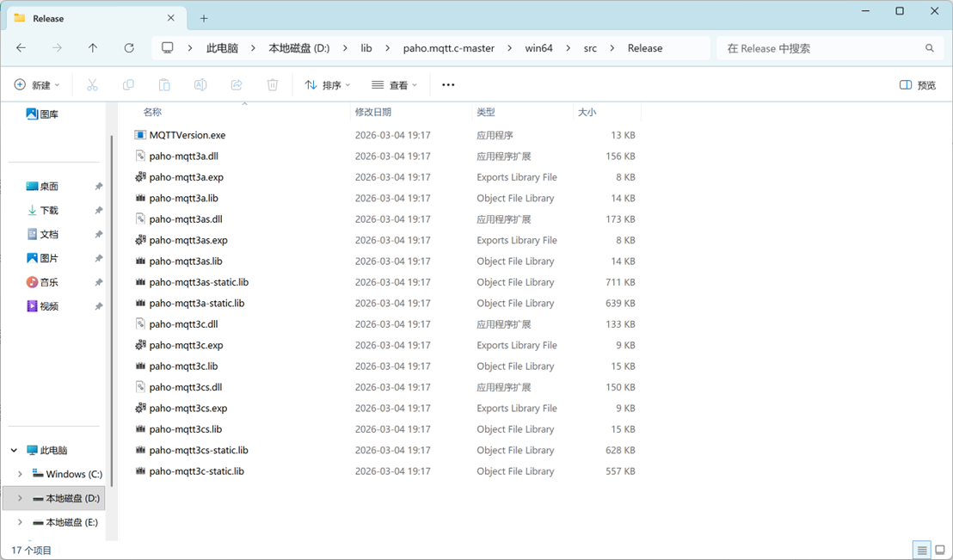The height and width of the screenshot is (560, 953).
Task: Select file paho-mqtt3as.dll
Action: coord(186,218)
